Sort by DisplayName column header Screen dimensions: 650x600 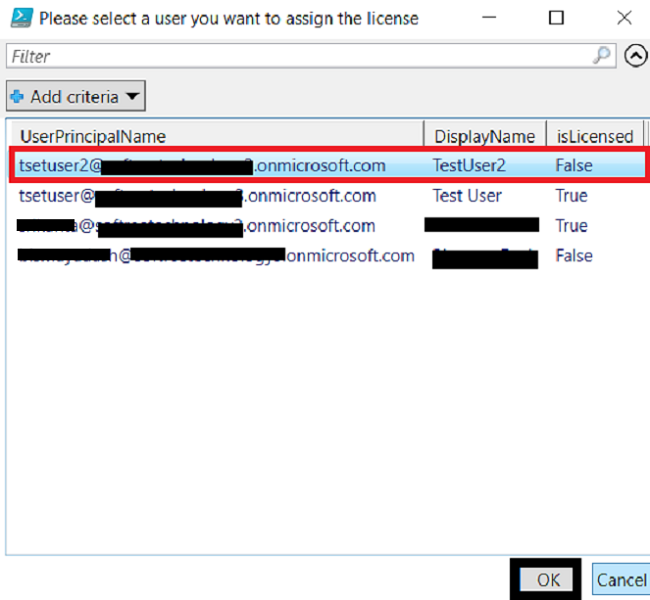[484, 136]
